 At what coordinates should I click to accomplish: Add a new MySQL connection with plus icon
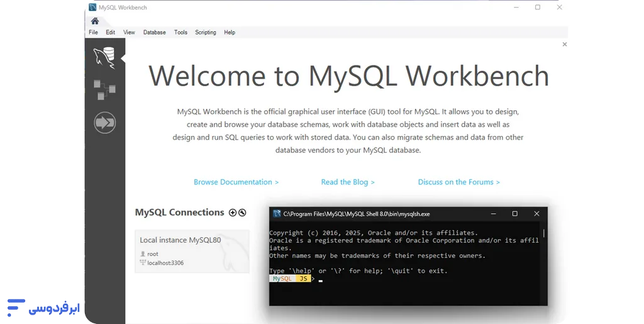point(233,212)
